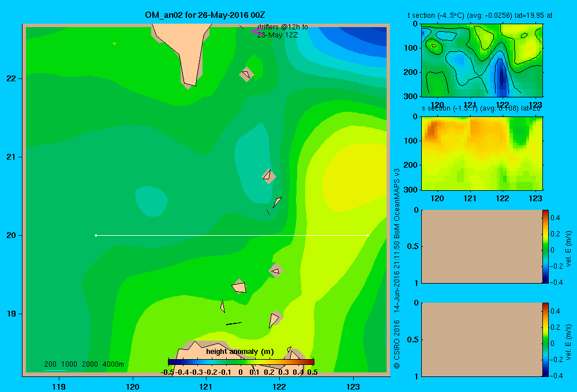Open the temperature section plot
The image size is (577, 392).
click(x=482, y=61)
